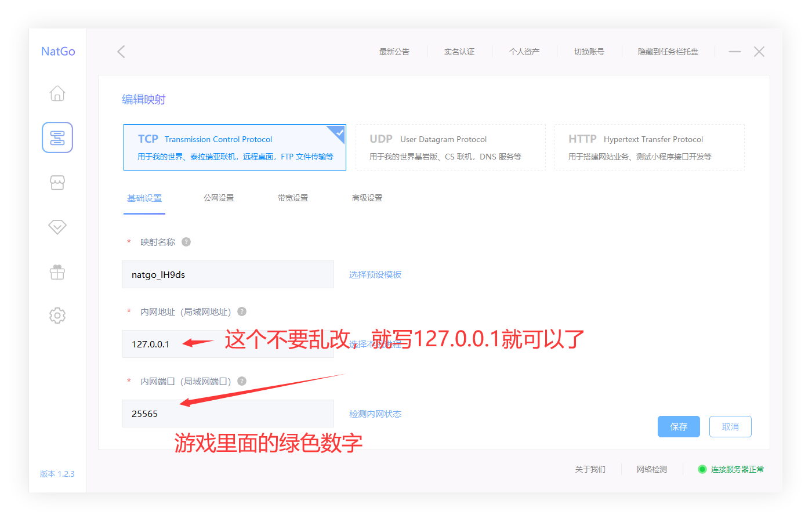Click 隐藏到任务栏托盘 option
The width and height of the screenshot is (812, 522).
coord(668,52)
